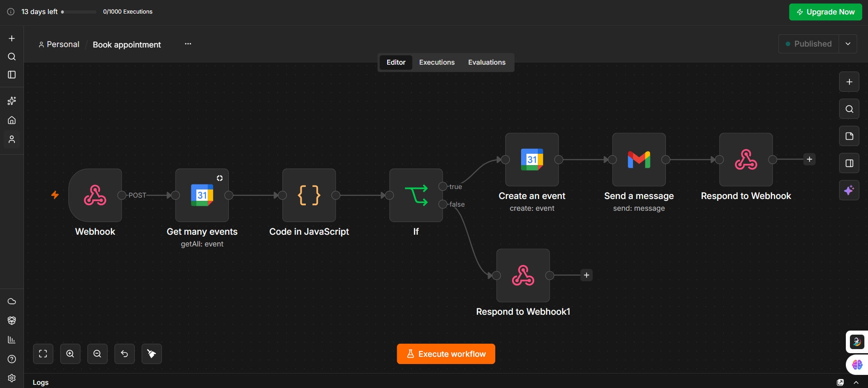Image resolution: width=868 pixels, height=388 pixels.
Task: Zoom in on the canvas
Action: click(70, 354)
